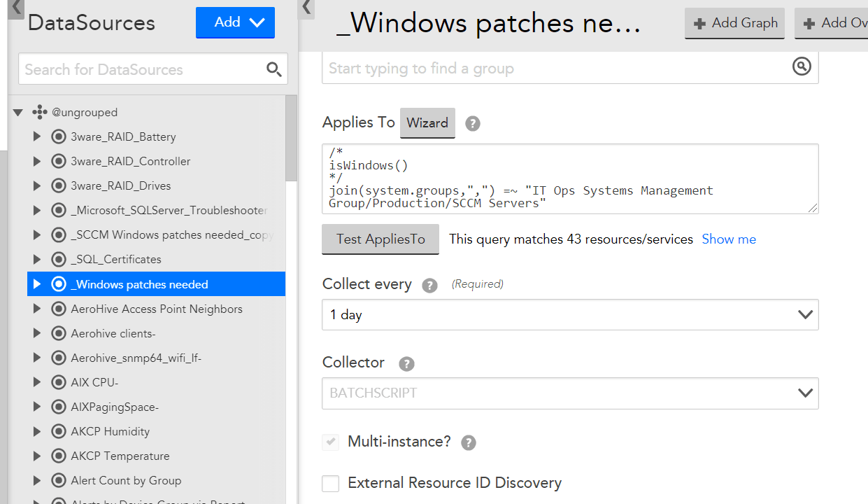Open help icon beside Collector label
Image resolution: width=868 pixels, height=504 pixels.
tap(406, 364)
